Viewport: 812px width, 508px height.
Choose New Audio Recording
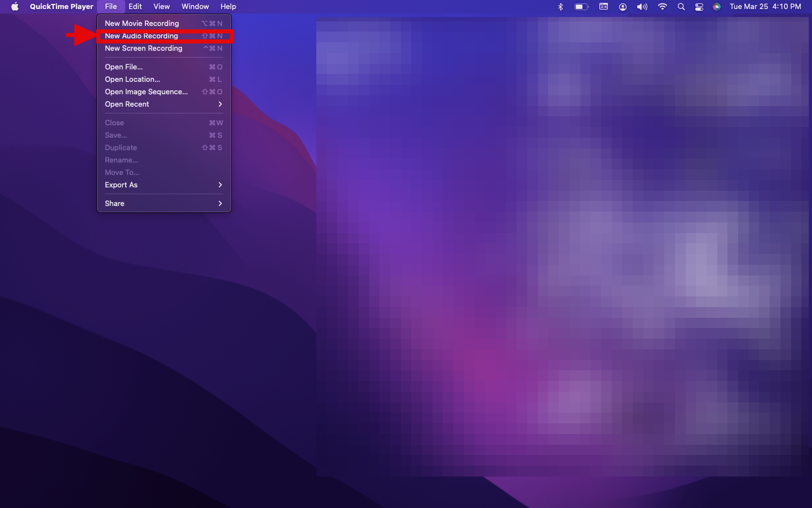point(164,36)
